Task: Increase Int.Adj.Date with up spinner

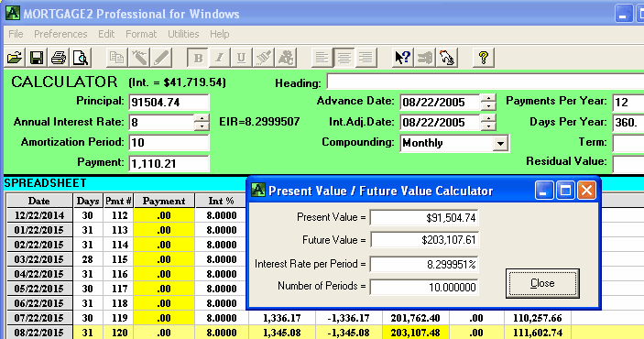Action: (x=488, y=118)
